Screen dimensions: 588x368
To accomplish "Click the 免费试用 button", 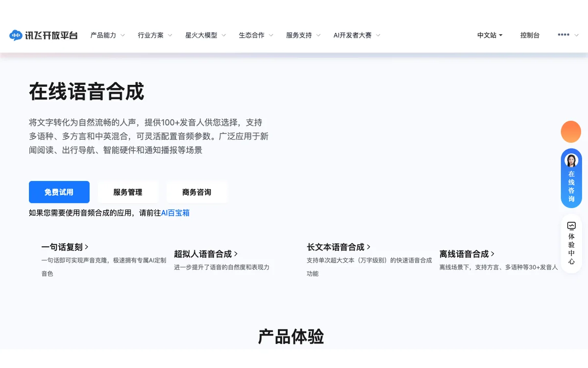I will (59, 192).
